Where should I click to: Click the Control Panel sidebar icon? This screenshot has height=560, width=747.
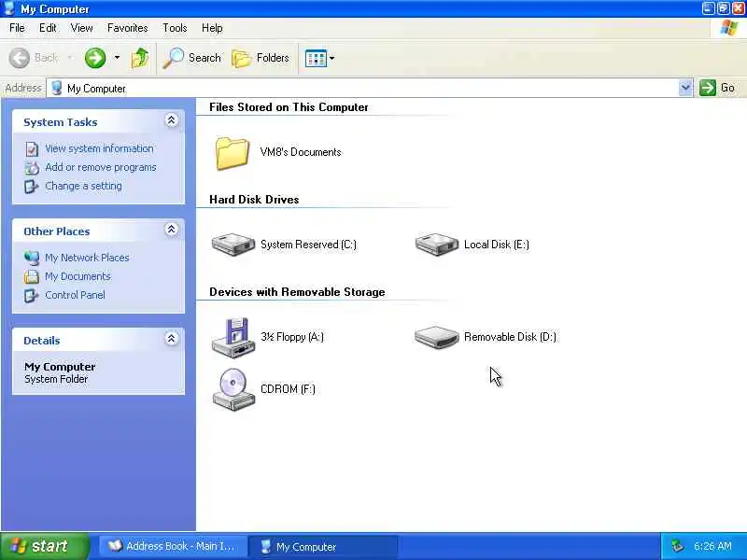coord(32,295)
